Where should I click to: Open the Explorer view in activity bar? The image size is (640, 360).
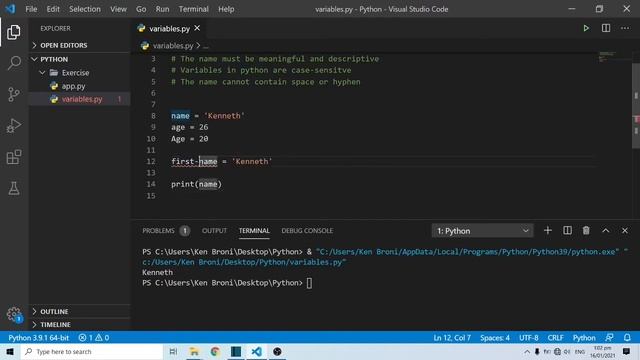[14, 32]
